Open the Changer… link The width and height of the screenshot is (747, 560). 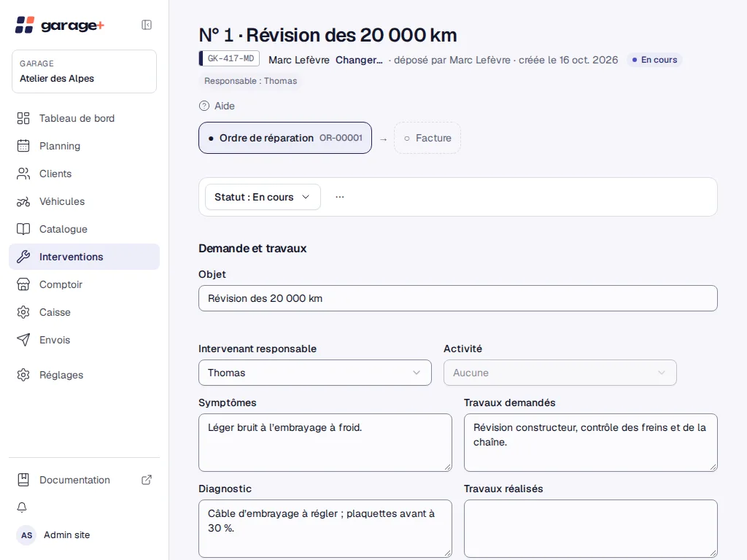pos(359,60)
